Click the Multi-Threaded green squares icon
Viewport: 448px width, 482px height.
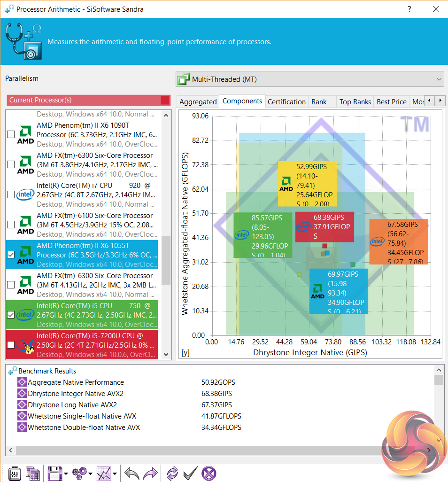coord(184,79)
